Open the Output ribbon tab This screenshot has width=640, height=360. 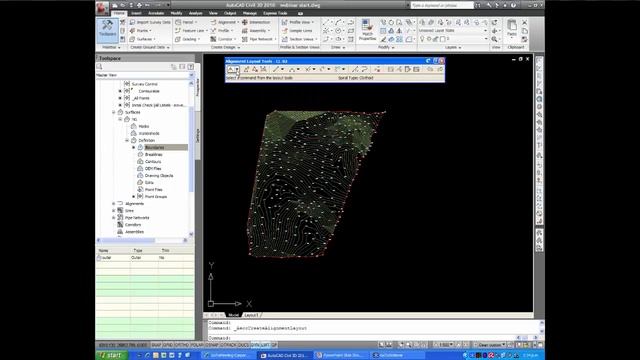pos(230,13)
